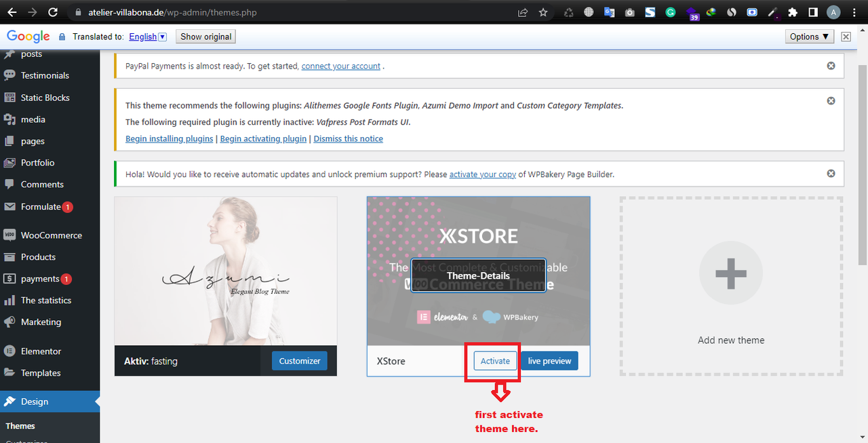Open the Chrome three-dot menu
Screen dimensions: 868x443
point(855,12)
